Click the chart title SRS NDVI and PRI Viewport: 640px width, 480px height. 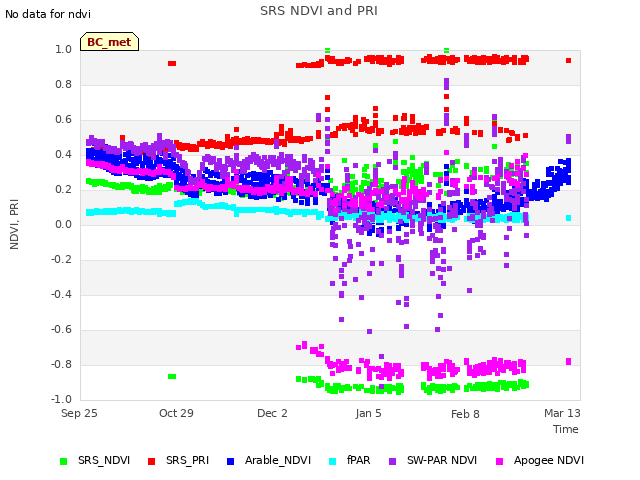point(319,11)
